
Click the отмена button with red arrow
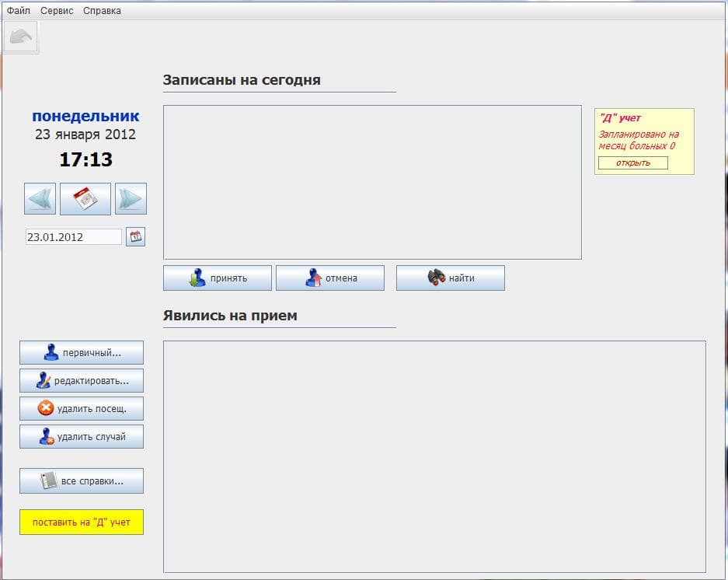point(330,278)
